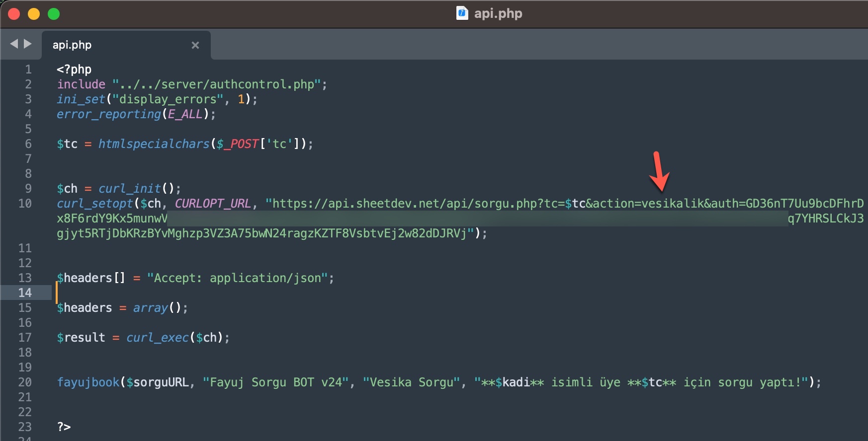Click "Fayuj Sorgu BOT v24" string
868x441 pixels.
coord(276,382)
